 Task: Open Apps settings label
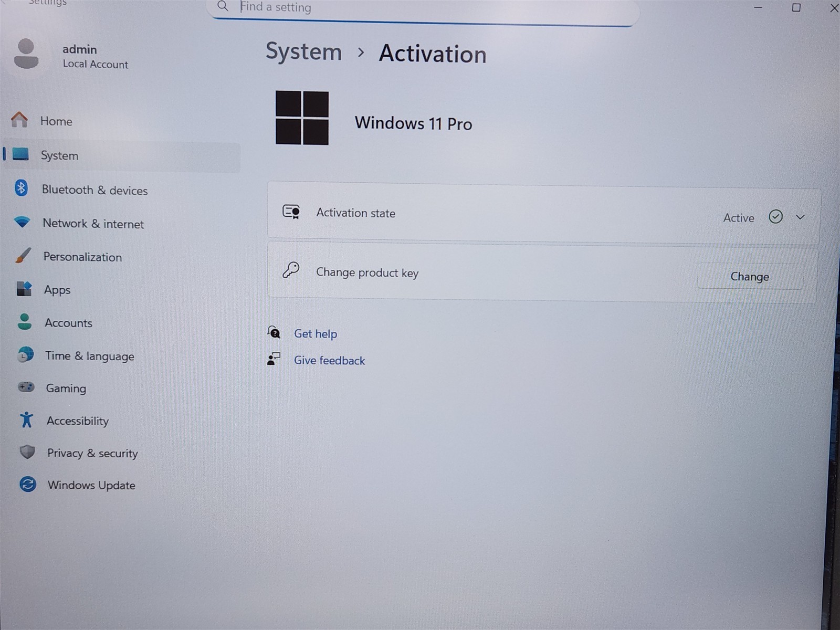click(x=57, y=290)
